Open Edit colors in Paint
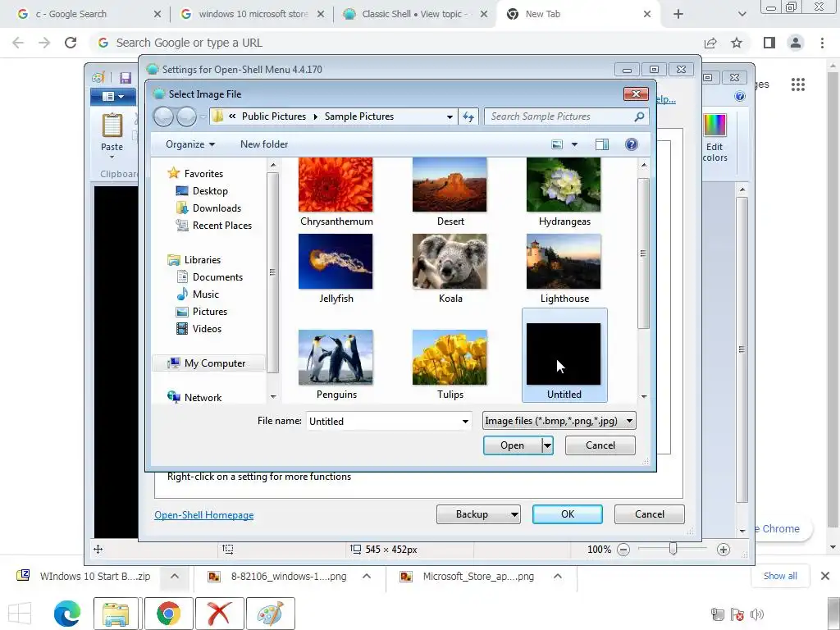This screenshot has height=630, width=840. 714,138
